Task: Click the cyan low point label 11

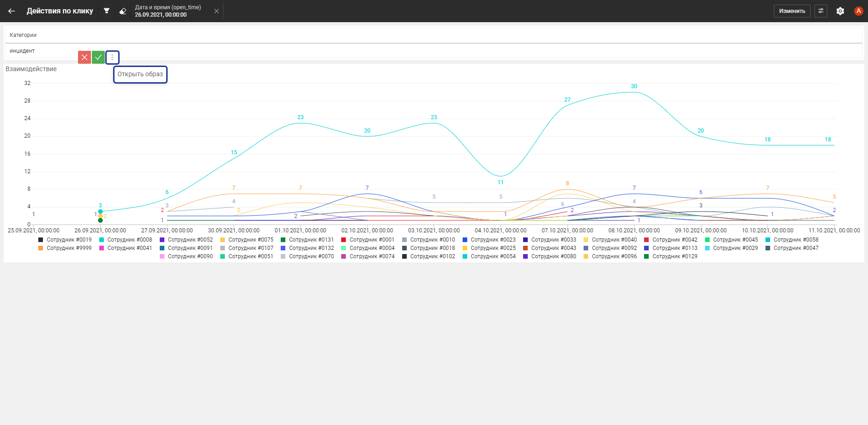Action: (x=500, y=182)
